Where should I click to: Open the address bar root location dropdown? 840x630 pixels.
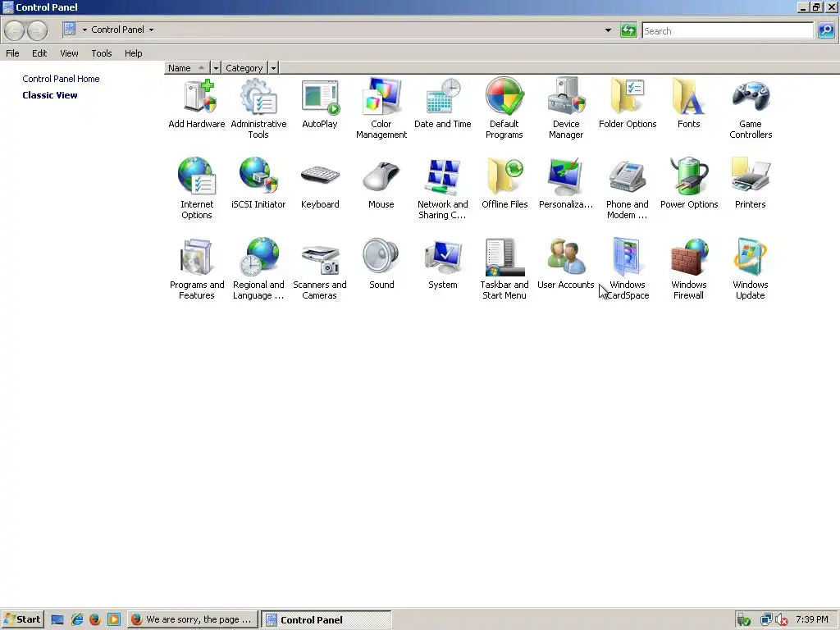coord(84,30)
